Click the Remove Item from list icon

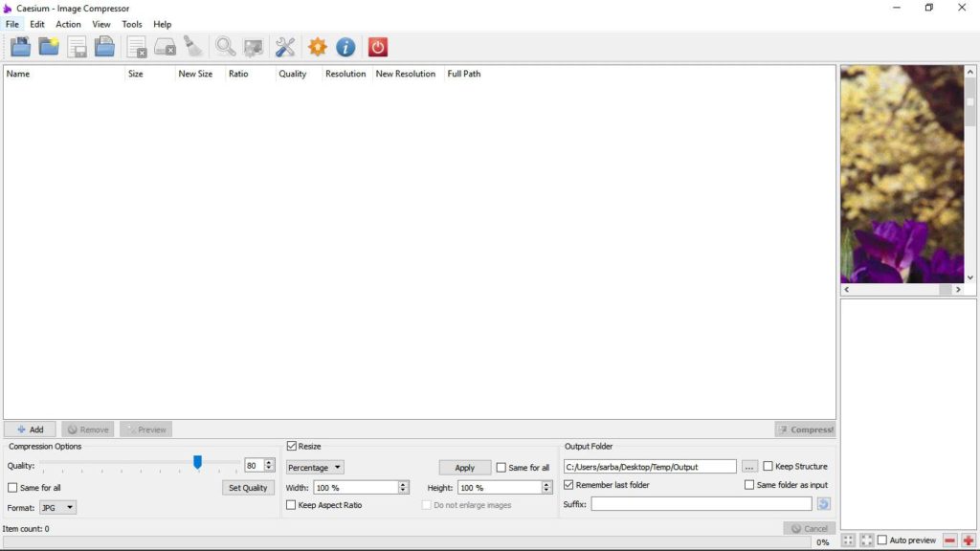(x=136, y=47)
